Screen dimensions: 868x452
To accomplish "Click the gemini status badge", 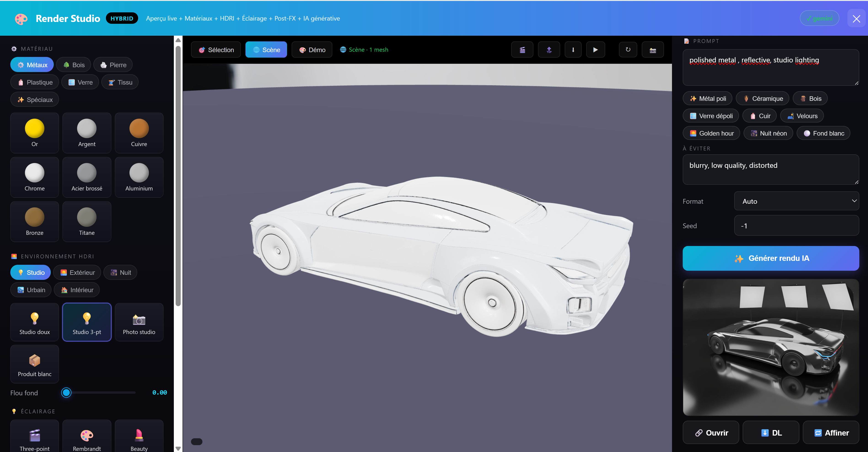I will (x=819, y=19).
